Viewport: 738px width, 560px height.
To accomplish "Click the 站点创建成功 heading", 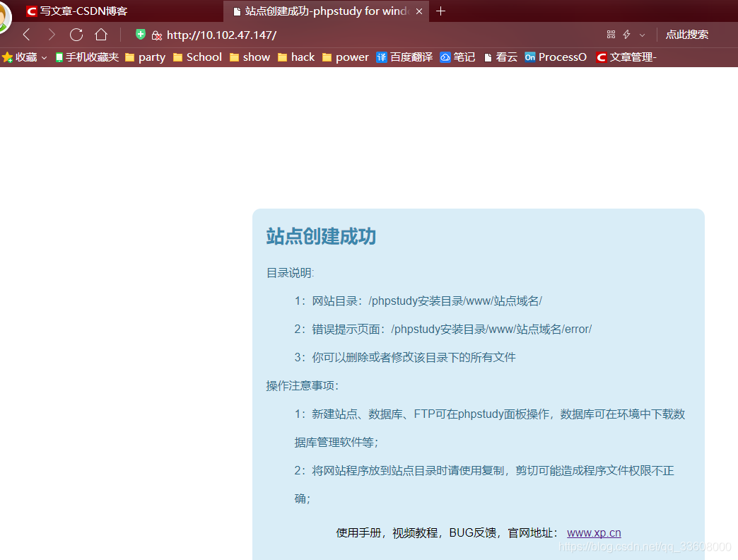I will pyautogui.click(x=321, y=235).
